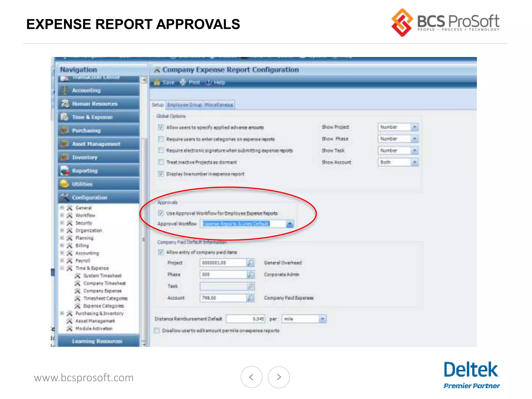Expand the Security tree node
This screenshot has height=399, width=532.
coord(62,223)
